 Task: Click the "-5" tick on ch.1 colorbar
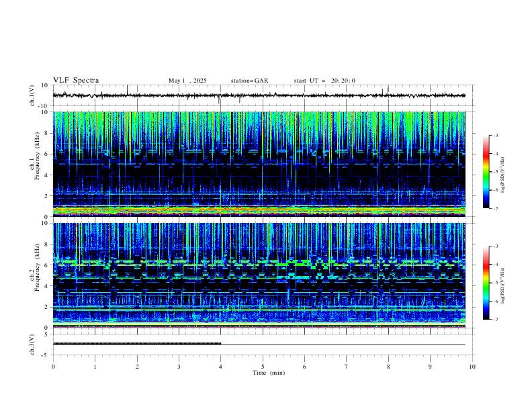point(495,172)
